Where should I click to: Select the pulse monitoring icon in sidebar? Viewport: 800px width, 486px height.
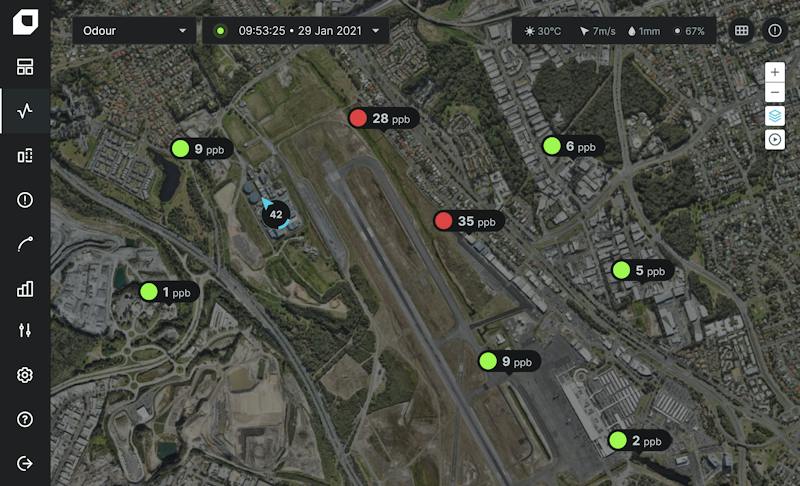click(24, 111)
